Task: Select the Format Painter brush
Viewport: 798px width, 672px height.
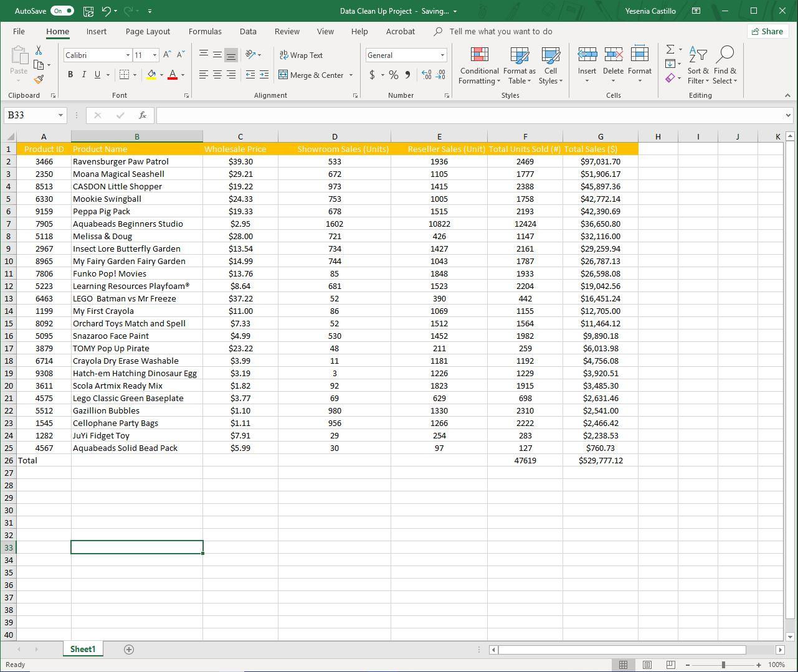Action: pos(39,79)
